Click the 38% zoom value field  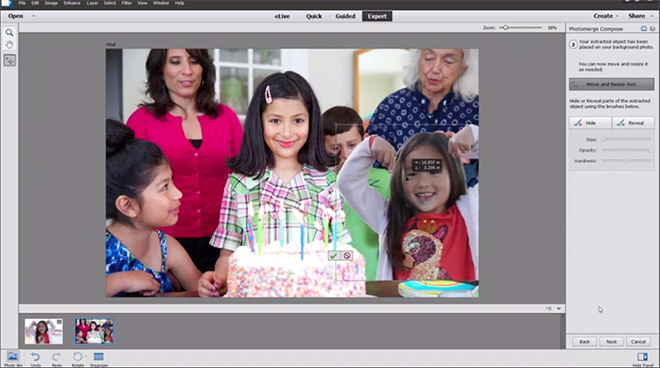pyautogui.click(x=552, y=28)
